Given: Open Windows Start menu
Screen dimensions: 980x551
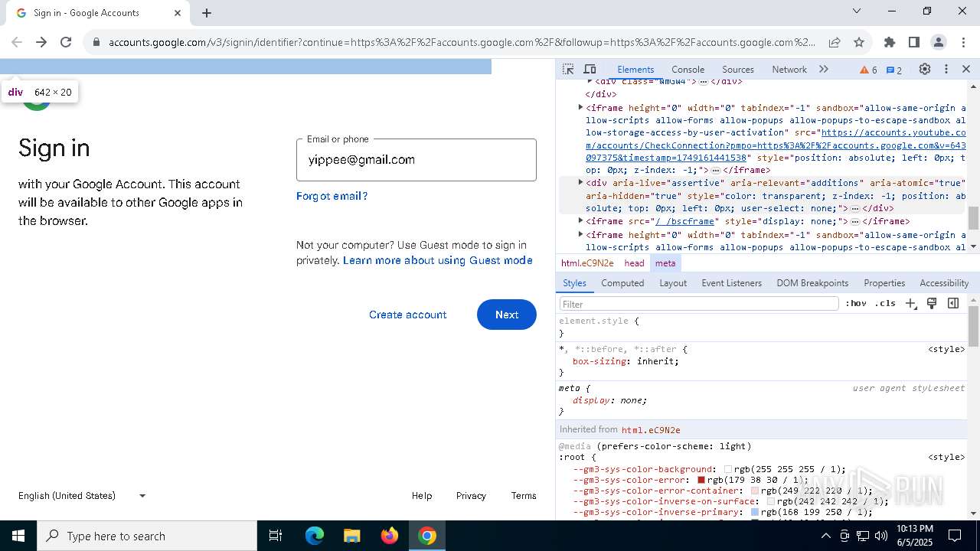Looking at the screenshot, I should pyautogui.click(x=18, y=536).
